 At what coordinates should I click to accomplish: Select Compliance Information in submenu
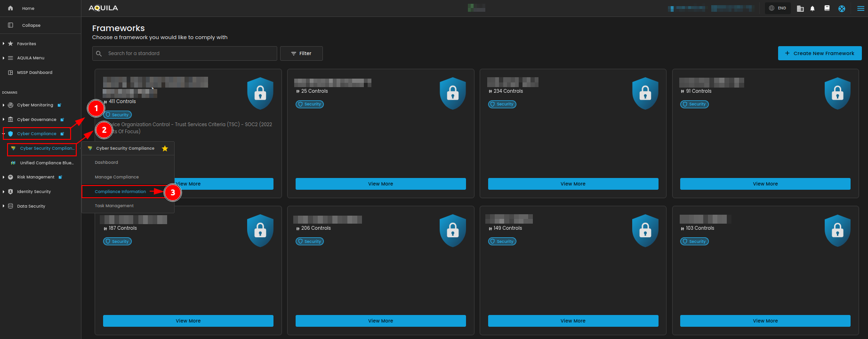pos(121,192)
